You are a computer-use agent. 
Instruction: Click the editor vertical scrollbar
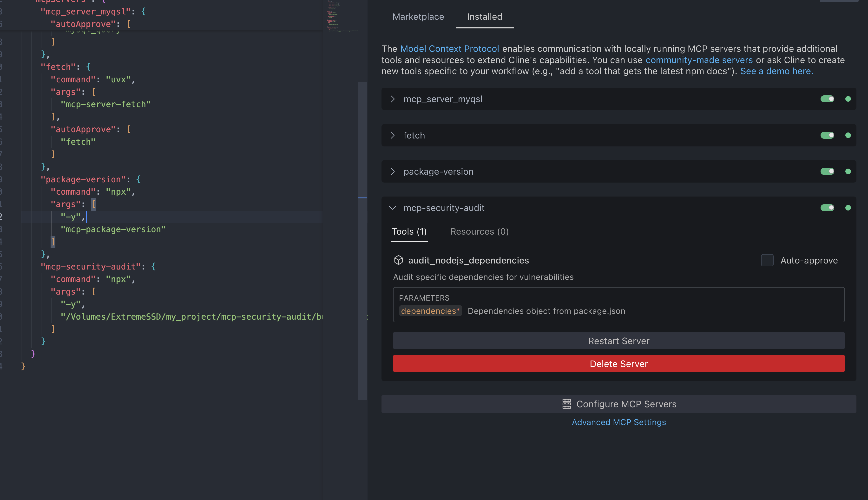pyautogui.click(x=362, y=240)
